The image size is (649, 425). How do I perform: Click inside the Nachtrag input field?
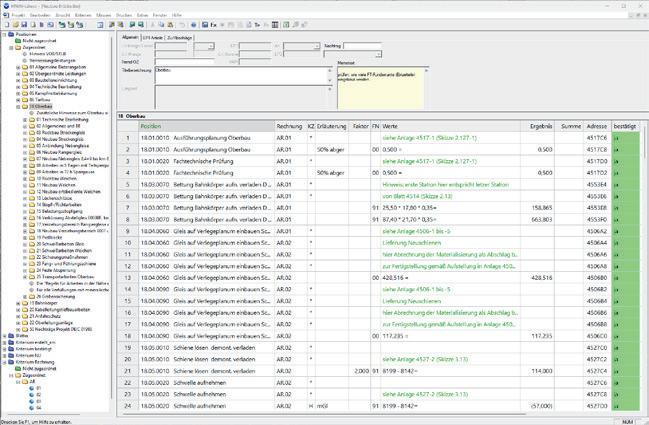362,46
